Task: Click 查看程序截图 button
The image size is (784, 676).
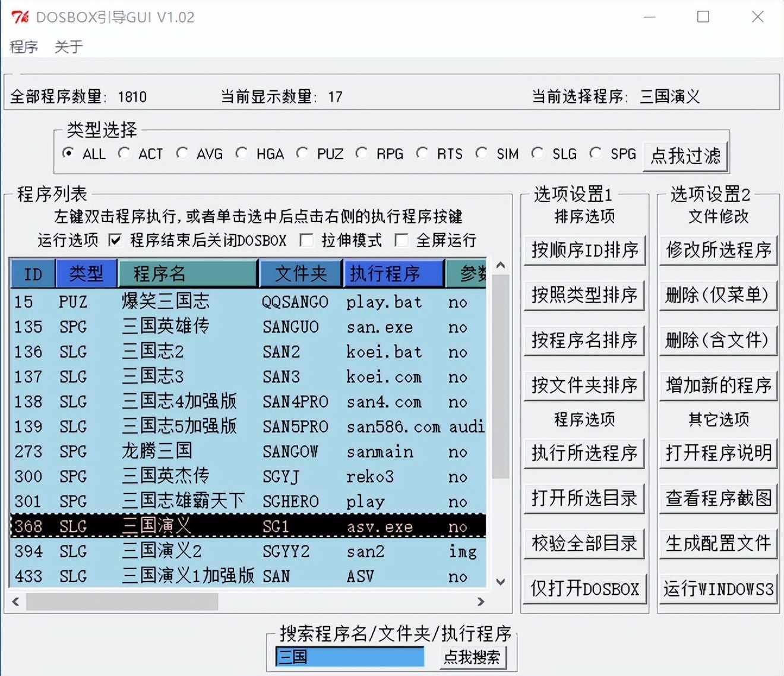Action: 719,498
